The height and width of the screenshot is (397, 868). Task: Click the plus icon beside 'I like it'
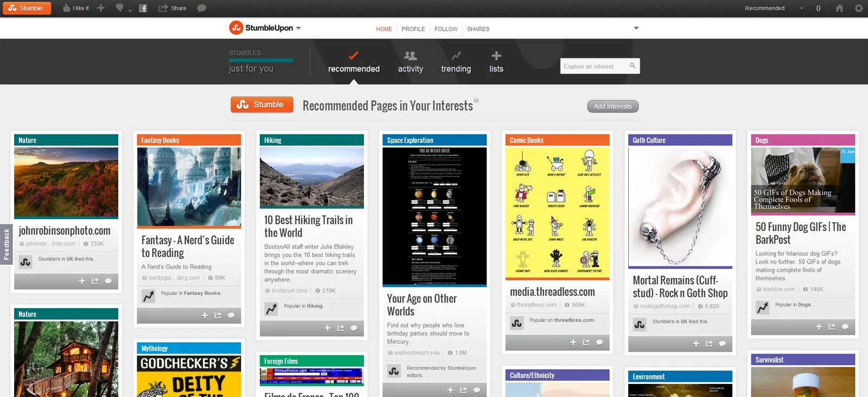pyautogui.click(x=101, y=8)
